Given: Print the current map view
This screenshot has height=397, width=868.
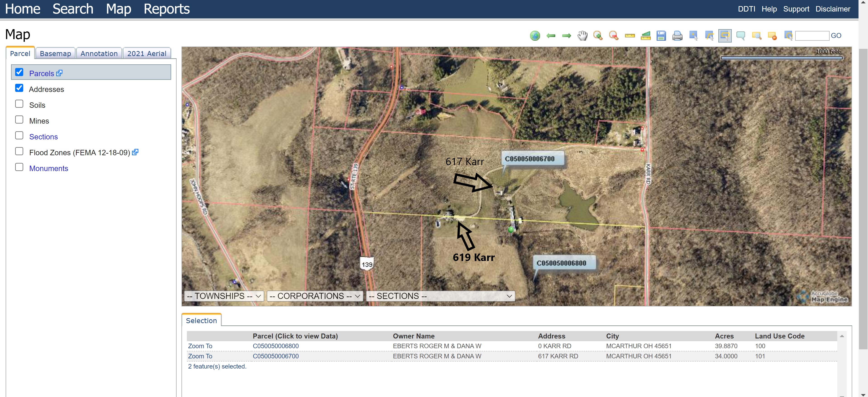Looking at the screenshot, I should point(677,35).
